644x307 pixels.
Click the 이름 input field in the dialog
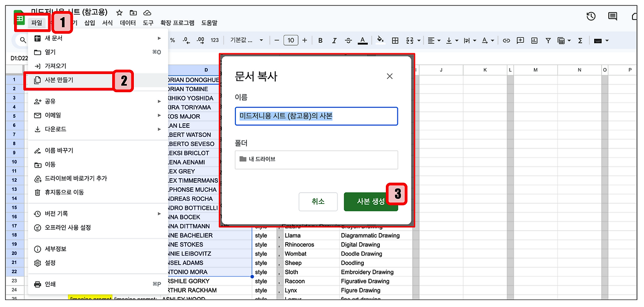[x=316, y=116]
